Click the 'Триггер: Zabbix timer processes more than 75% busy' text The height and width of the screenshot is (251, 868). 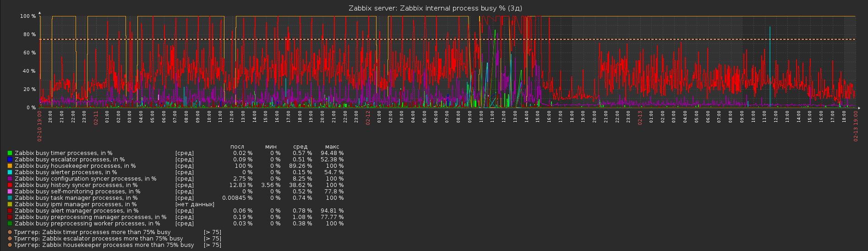[x=92, y=232]
